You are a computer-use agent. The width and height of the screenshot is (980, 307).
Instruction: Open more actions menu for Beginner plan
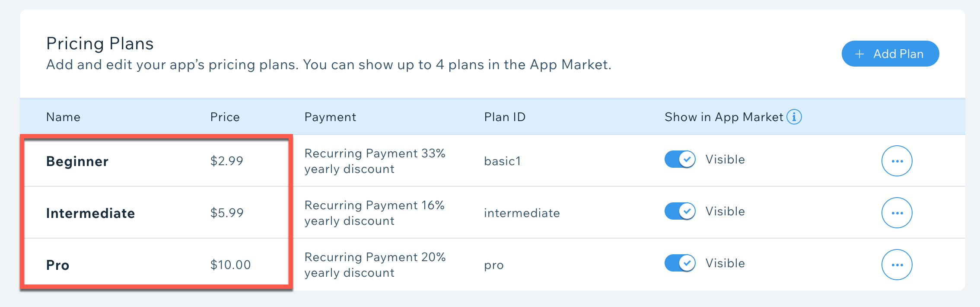[x=897, y=161]
